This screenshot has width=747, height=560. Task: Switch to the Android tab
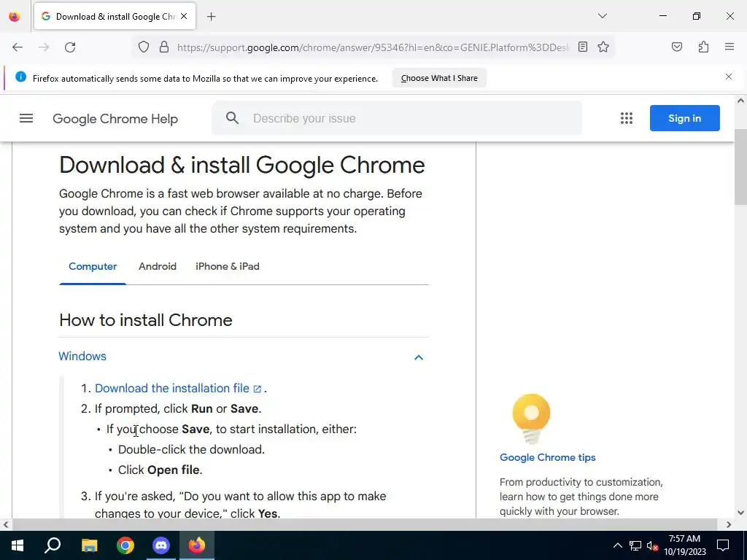158,266
